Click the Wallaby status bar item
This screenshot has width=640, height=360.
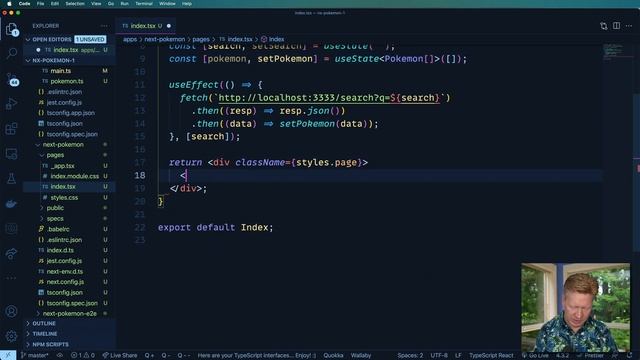point(361,356)
